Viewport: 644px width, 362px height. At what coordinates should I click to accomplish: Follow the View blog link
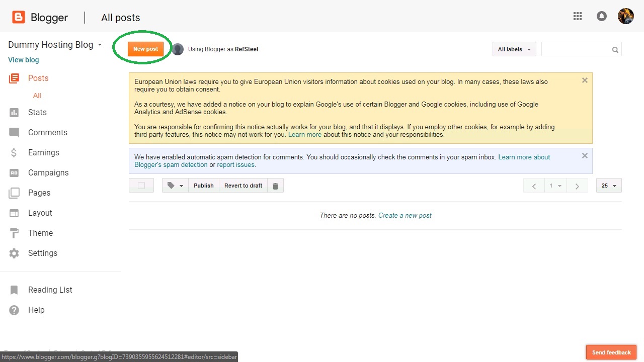click(24, 60)
